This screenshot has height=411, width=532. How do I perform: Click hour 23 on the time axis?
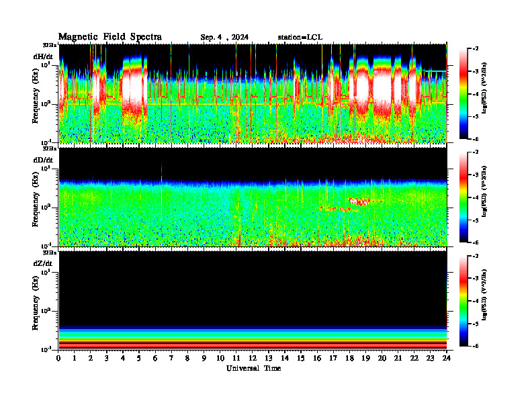point(430,358)
